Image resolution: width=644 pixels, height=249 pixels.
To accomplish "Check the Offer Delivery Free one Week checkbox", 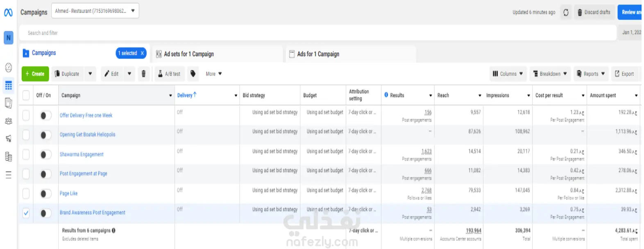I will pos(26,115).
